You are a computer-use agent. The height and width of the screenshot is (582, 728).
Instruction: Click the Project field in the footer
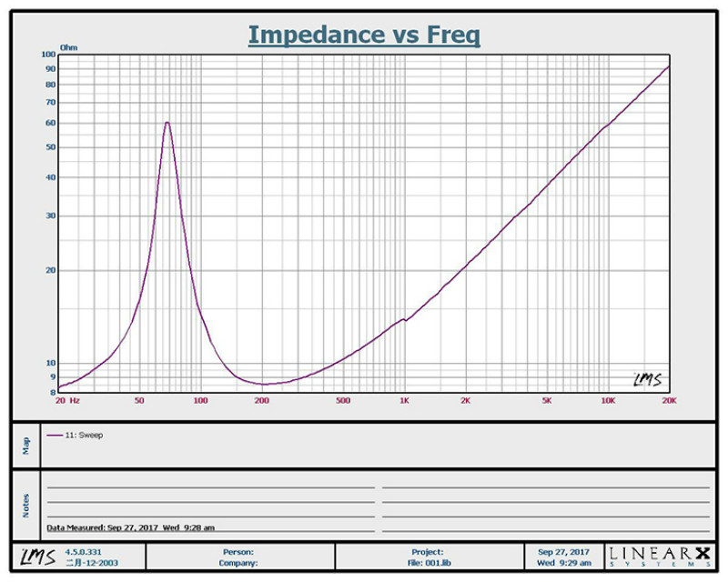[427, 551]
